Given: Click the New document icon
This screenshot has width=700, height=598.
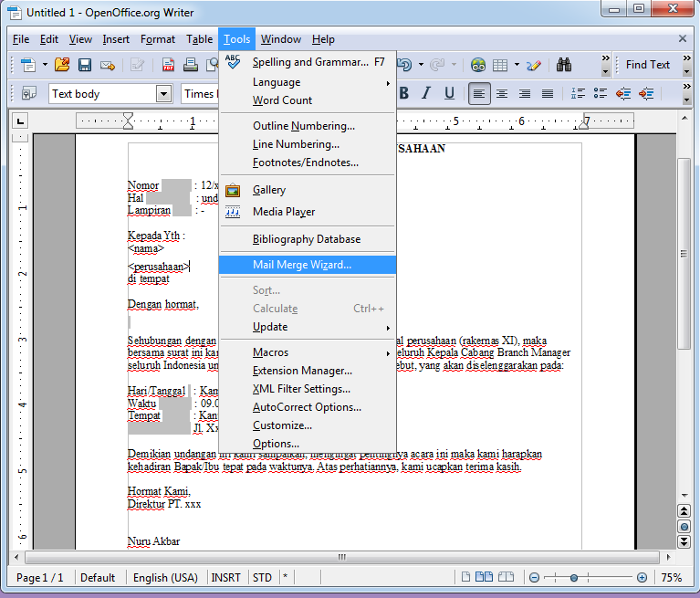Looking at the screenshot, I should click(x=28, y=65).
